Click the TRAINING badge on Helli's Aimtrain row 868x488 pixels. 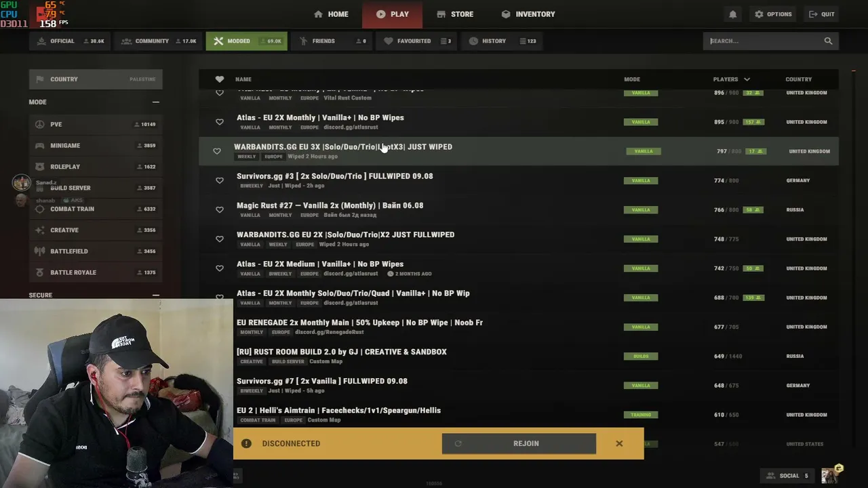pos(641,415)
